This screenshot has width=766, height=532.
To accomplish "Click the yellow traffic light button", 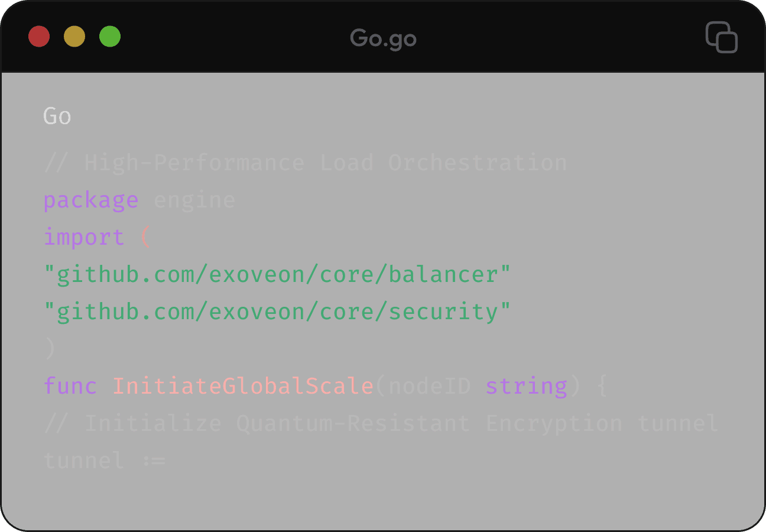I will [74, 37].
